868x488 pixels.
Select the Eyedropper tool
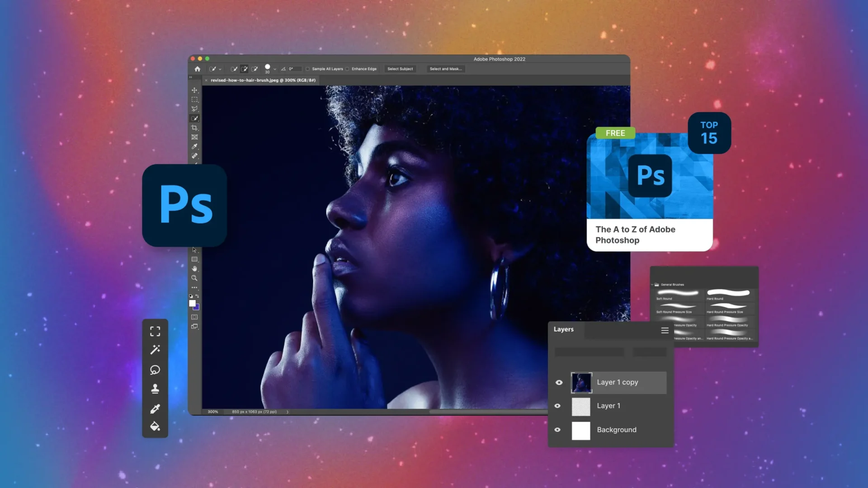click(195, 146)
